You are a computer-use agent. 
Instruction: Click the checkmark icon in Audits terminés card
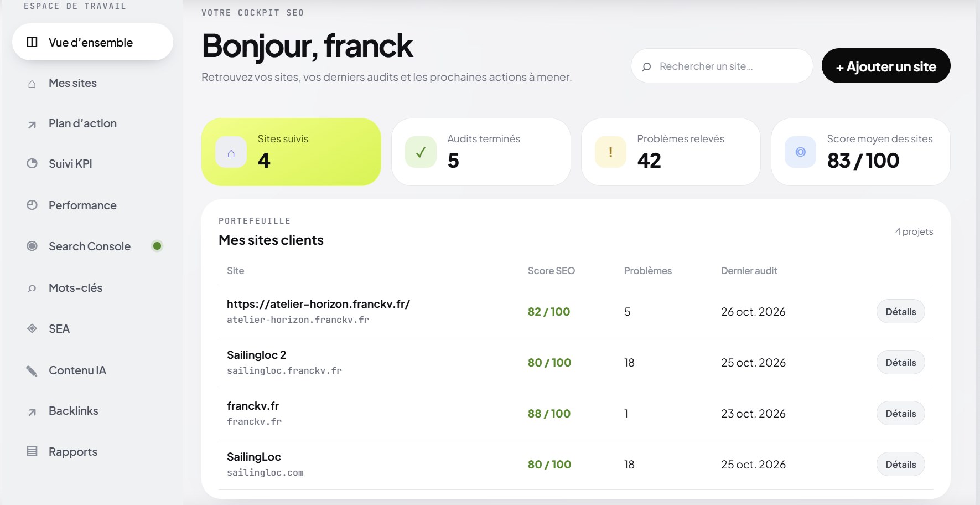[421, 152]
